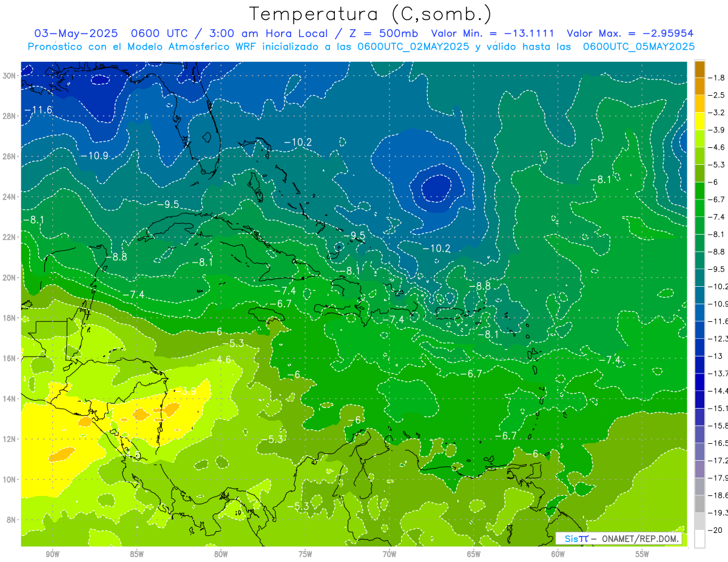Click the colorbar label '-18.6'
The width and height of the screenshot is (728, 562).
(718, 495)
